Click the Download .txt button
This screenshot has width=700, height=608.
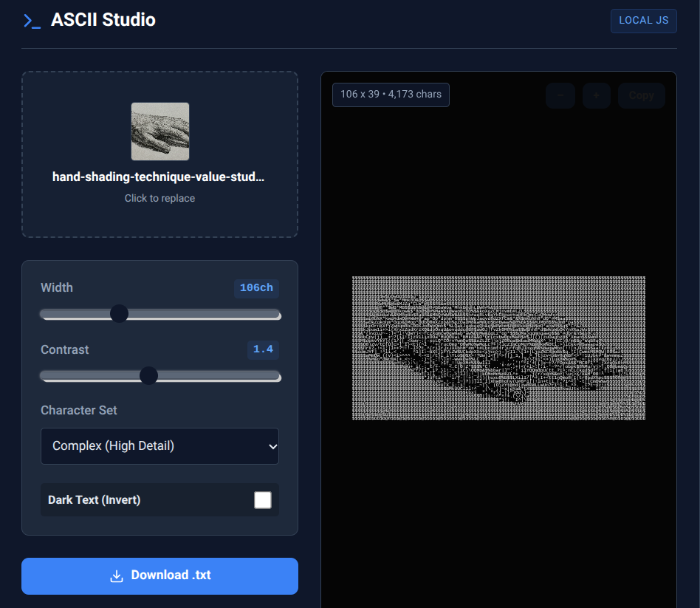tap(159, 576)
